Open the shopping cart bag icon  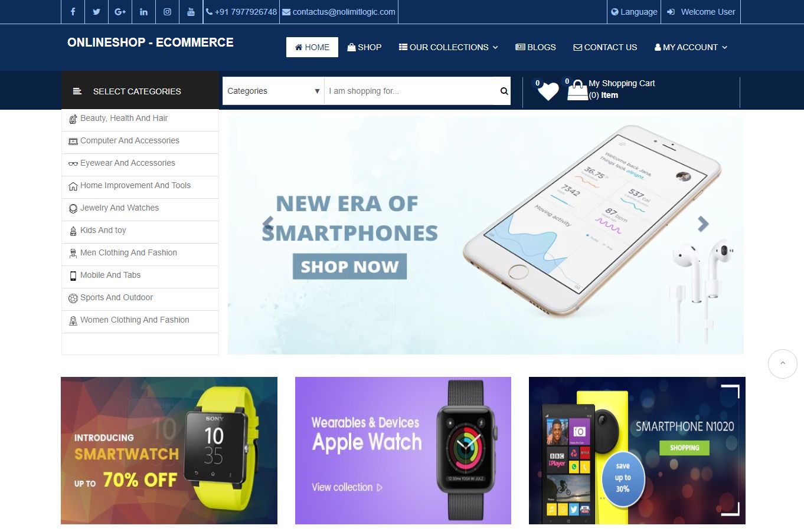click(x=577, y=90)
